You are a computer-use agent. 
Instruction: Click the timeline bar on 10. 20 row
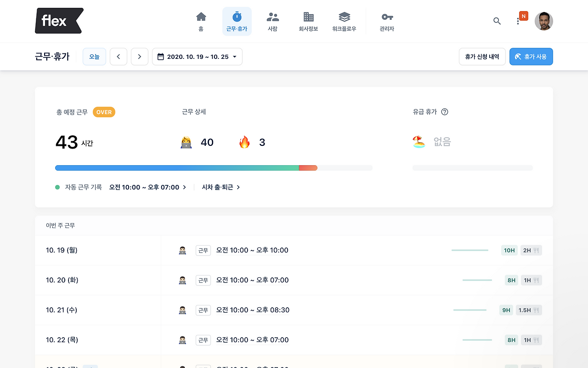click(477, 280)
